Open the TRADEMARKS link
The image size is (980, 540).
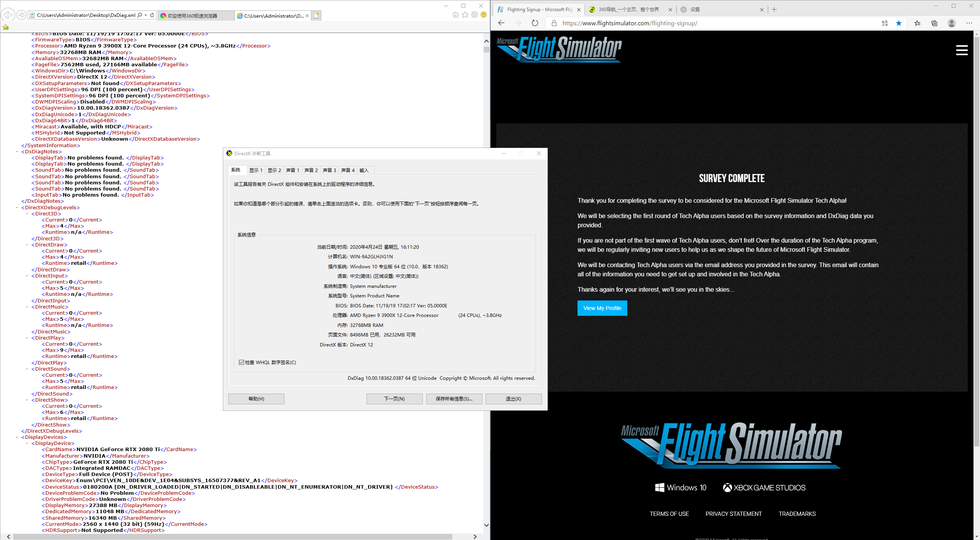coord(797,514)
